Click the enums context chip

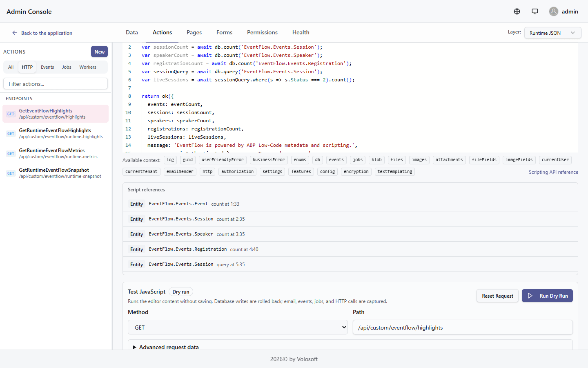(300, 160)
